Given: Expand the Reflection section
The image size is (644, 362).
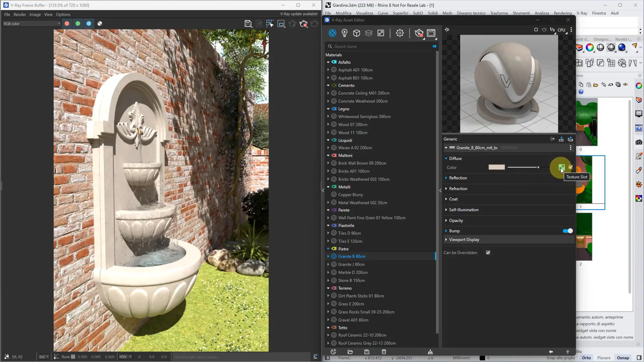Looking at the screenshot, I should [458, 178].
